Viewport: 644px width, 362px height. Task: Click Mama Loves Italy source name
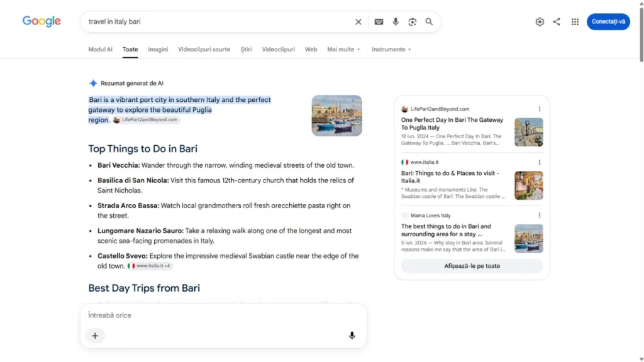tap(430, 216)
